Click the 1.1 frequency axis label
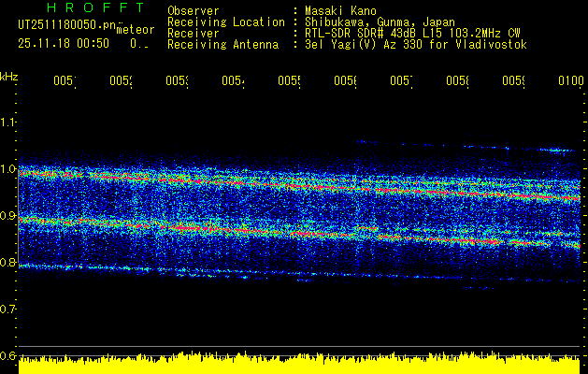The width and height of the screenshot is (588, 374). coord(8,122)
